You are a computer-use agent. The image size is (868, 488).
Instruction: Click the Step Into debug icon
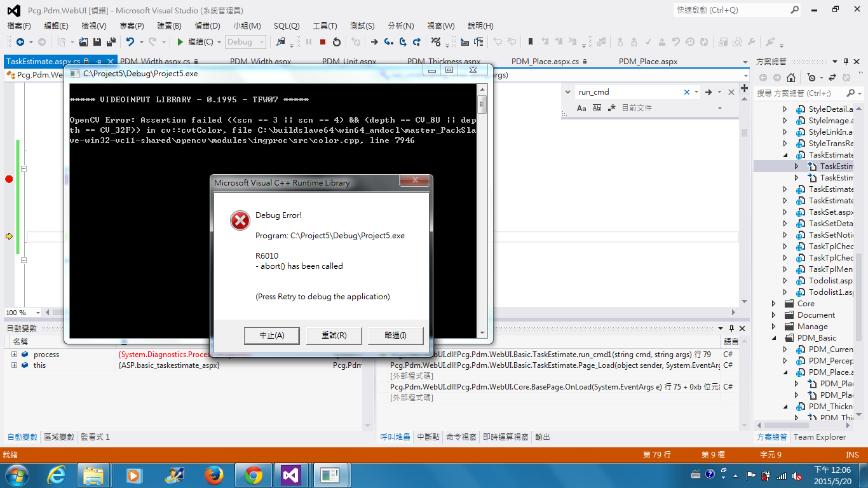[389, 42]
